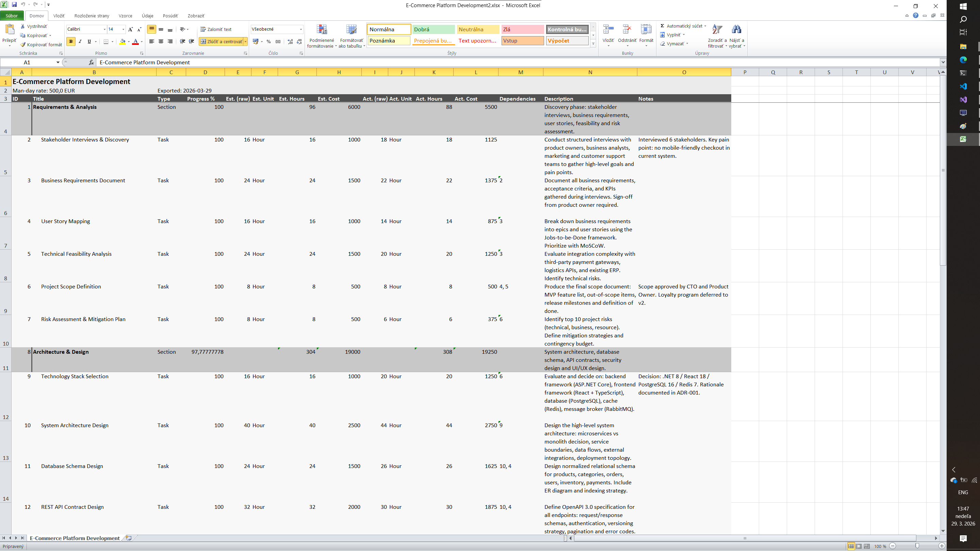980x551 pixels.
Task: Click the fx insert function icon
Action: click(91, 62)
